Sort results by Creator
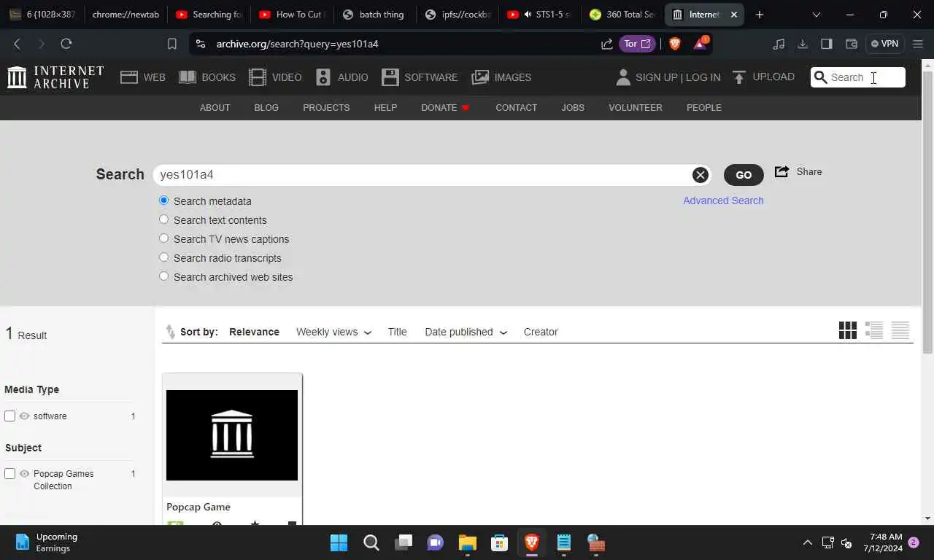This screenshot has width=934, height=560. (541, 332)
